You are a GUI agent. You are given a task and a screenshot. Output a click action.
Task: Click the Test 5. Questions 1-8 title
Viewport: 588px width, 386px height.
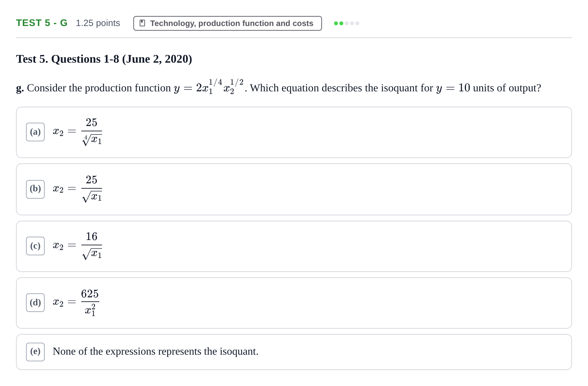pyautogui.click(x=104, y=59)
